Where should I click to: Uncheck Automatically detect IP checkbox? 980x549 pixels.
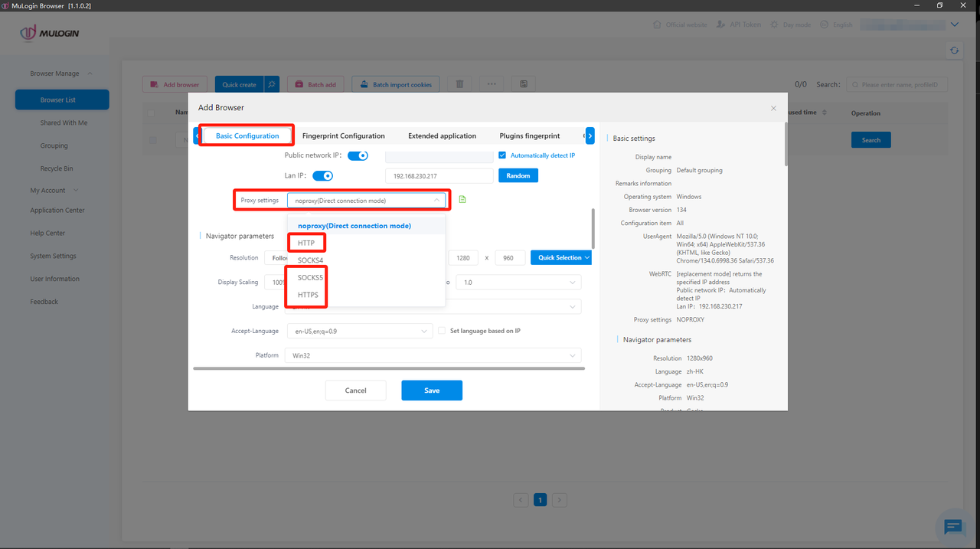tap(502, 155)
